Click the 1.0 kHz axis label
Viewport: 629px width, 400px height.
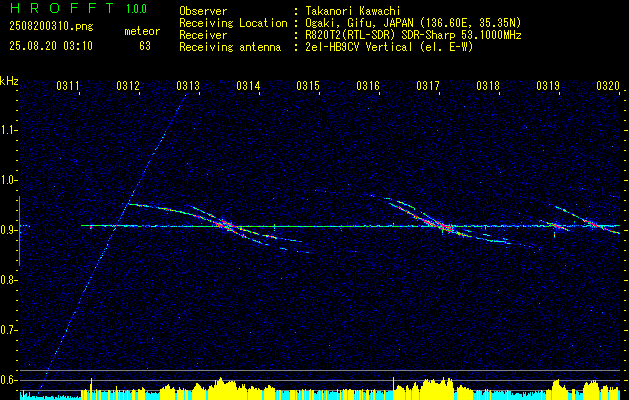9,180
